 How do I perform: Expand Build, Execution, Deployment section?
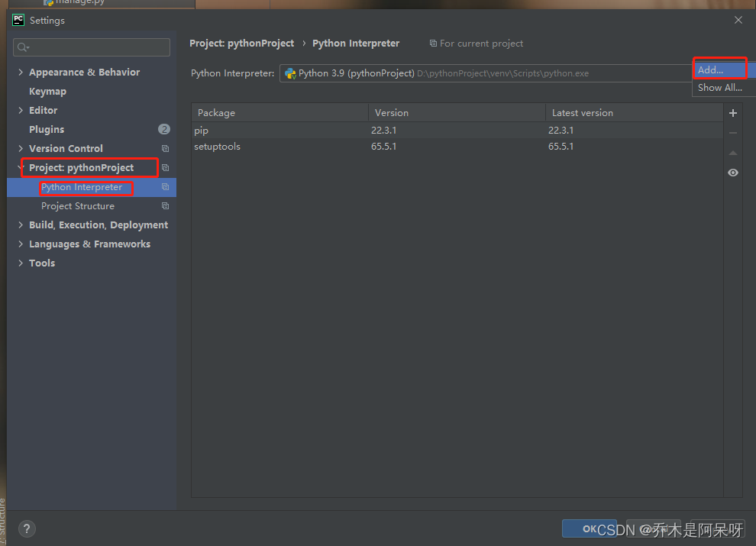(21, 225)
